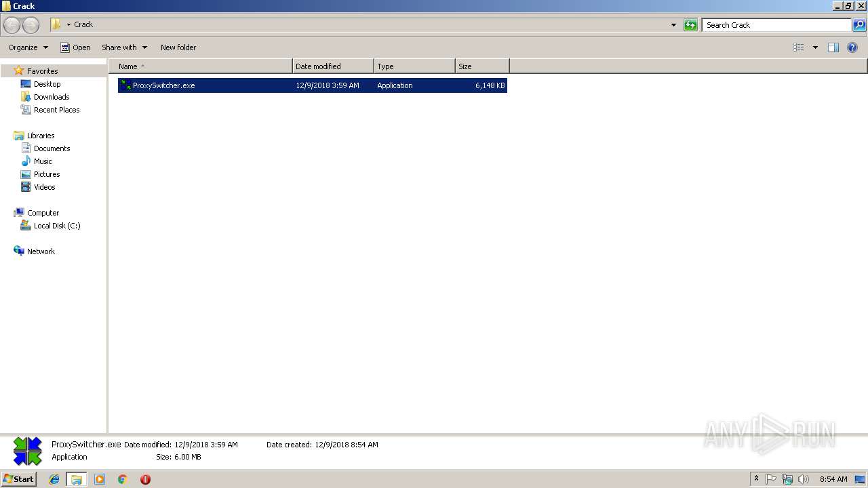The height and width of the screenshot is (488, 868).
Task: Open the Organize menu
Action: point(28,47)
